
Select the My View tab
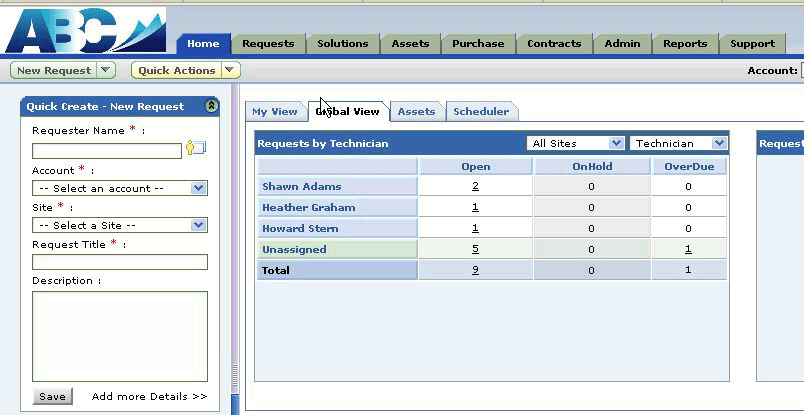(274, 111)
